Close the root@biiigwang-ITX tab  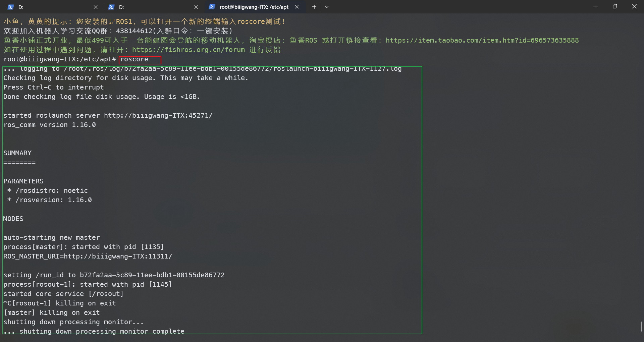[x=297, y=7]
